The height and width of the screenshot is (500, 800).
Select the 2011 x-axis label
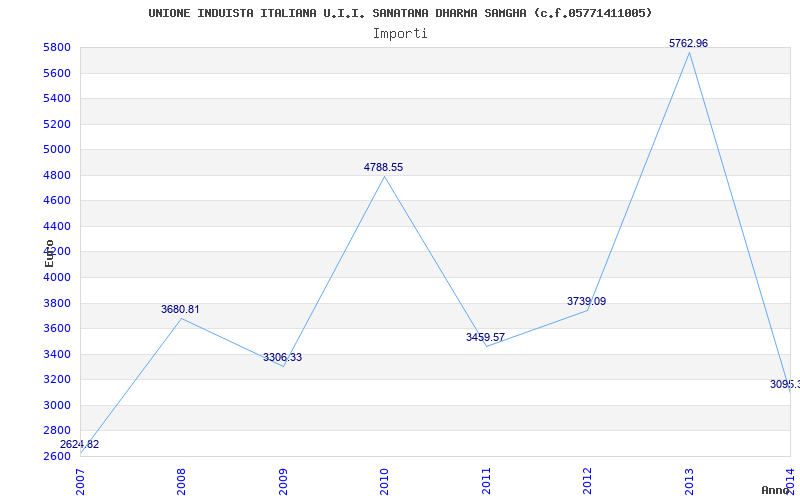click(486, 481)
